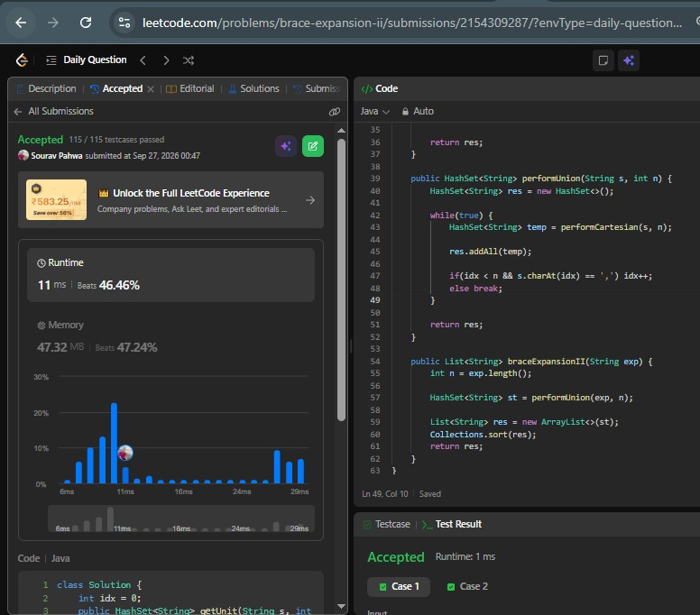Click the purple AI analyze submission button

point(286,146)
